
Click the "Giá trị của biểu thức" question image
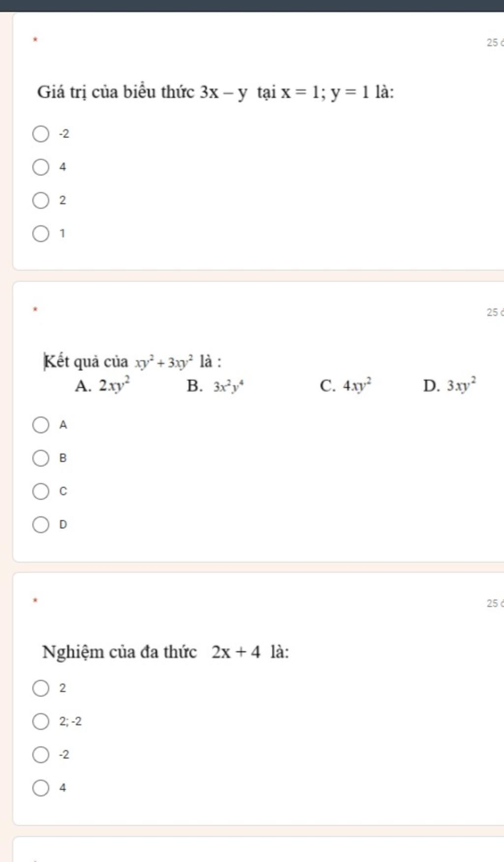click(216, 92)
